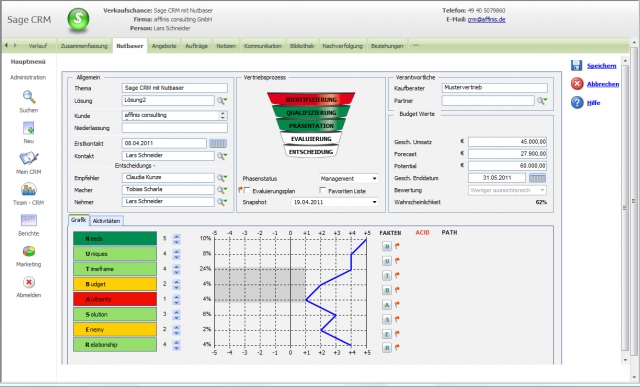
Task: Click the Empfehler search lookup icon
Action: click(222, 178)
